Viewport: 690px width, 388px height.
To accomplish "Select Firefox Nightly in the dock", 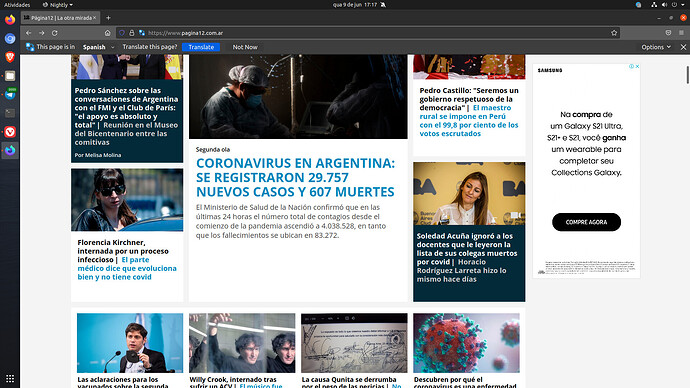I will (10, 150).
